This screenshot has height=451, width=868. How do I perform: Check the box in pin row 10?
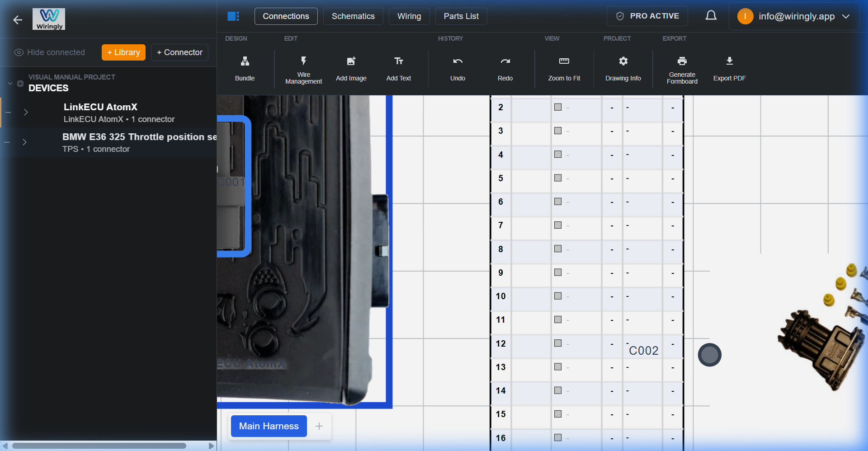pos(558,296)
